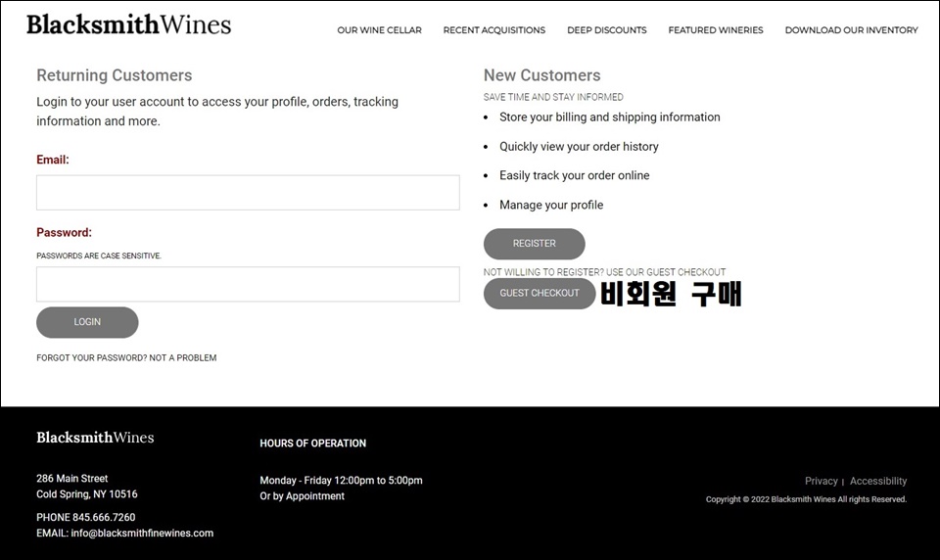The height and width of the screenshot is (560, 940).
Task: Open Forgot Your Password link
Action: (126, 358)
